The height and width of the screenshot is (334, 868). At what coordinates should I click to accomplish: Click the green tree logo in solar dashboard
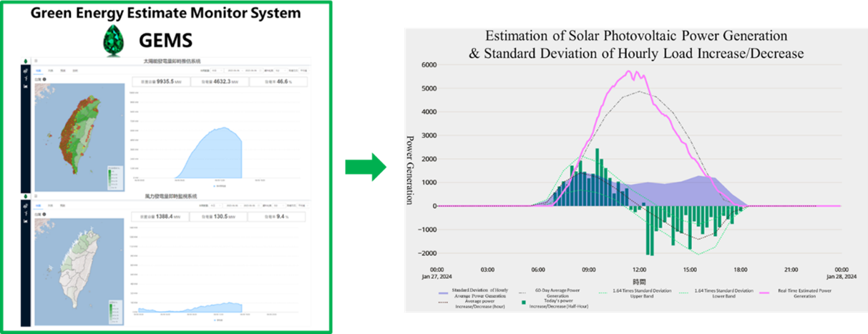click(26, 62)
